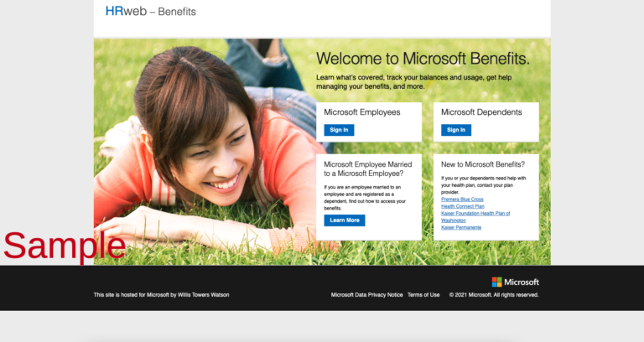Open Kaiser Foundation Health Plan of Washington link
This screenshot has width=644, height=342.
click(x=475, y=214)
